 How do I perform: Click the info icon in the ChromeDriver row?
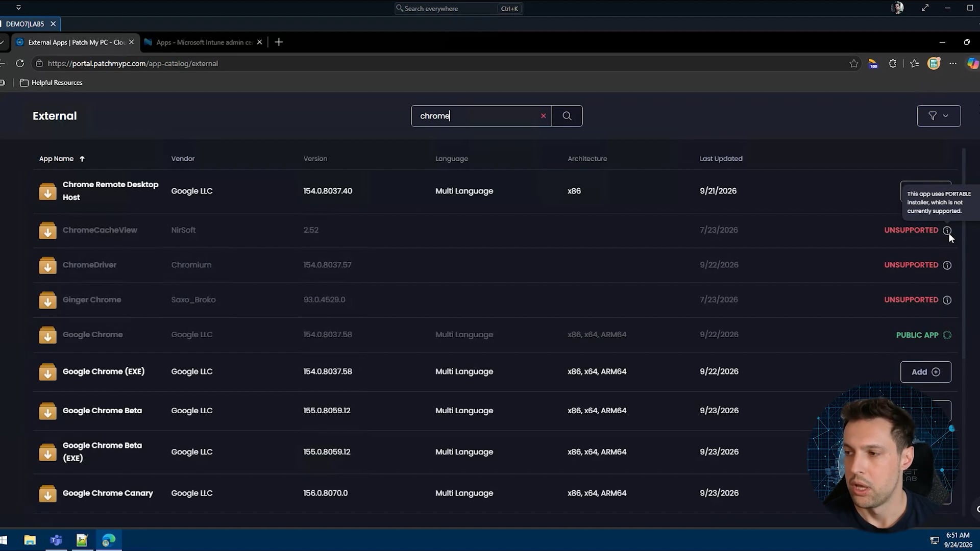pyautogui.click(x=947, y=265)
